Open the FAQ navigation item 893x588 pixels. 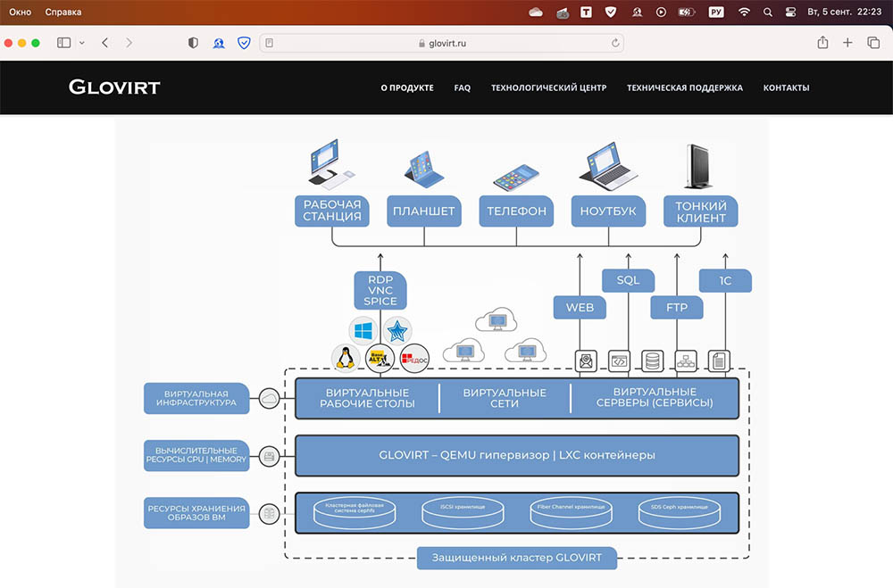tap(462, 87)
